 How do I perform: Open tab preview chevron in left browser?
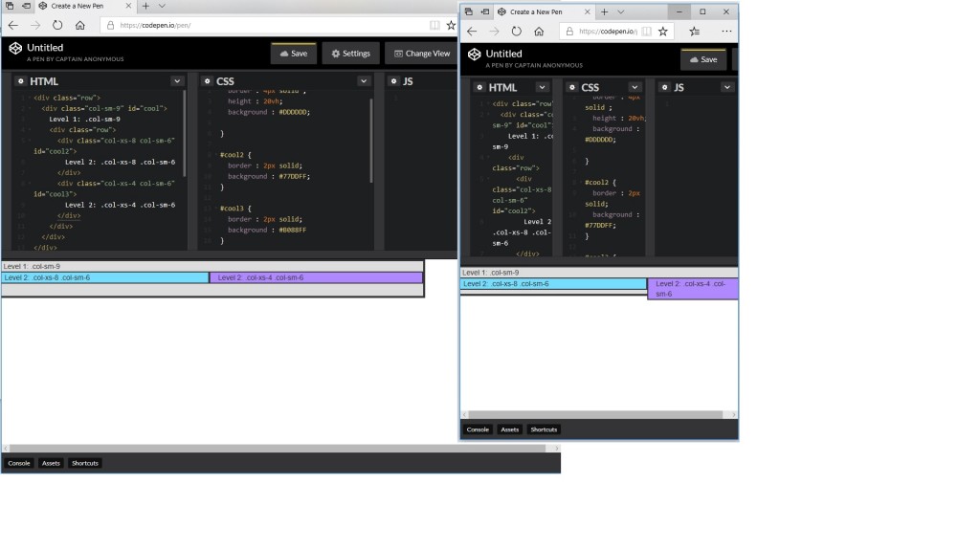[162, 6]
